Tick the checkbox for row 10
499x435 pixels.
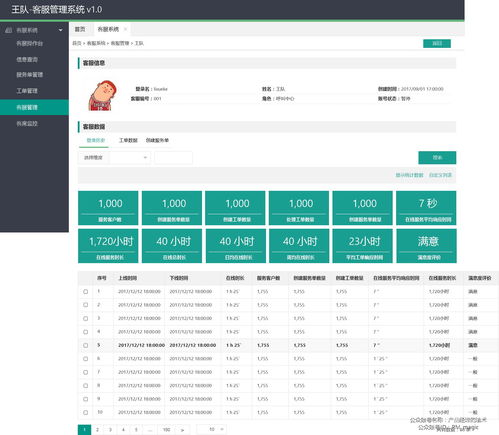point(86,412)
